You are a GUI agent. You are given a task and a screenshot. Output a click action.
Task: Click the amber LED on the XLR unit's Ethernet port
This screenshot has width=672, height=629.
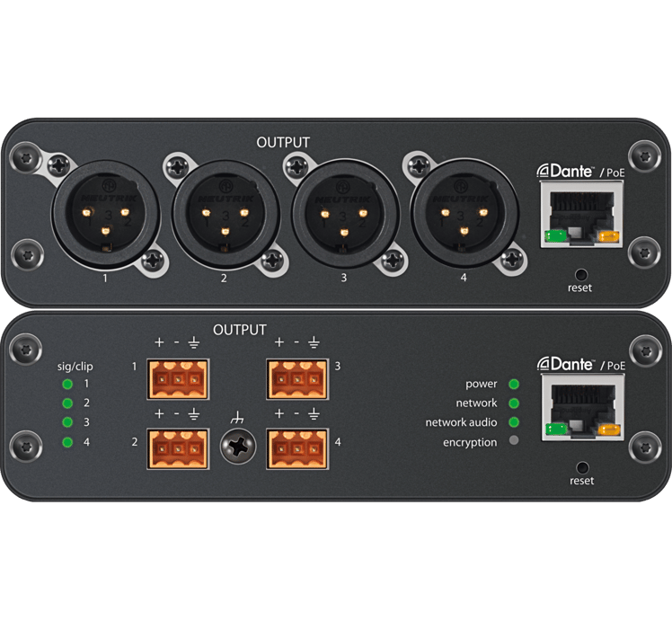[609, 236]
